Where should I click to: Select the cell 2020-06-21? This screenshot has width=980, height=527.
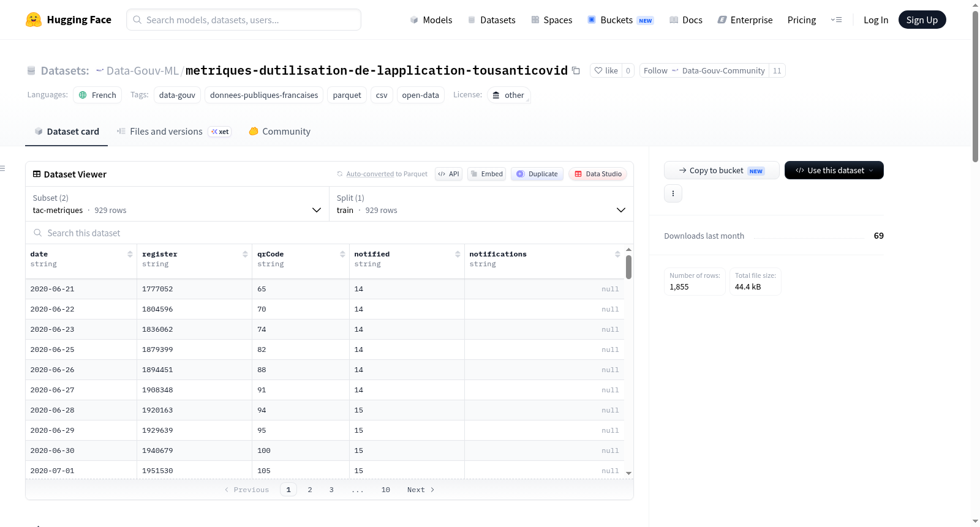81,289
